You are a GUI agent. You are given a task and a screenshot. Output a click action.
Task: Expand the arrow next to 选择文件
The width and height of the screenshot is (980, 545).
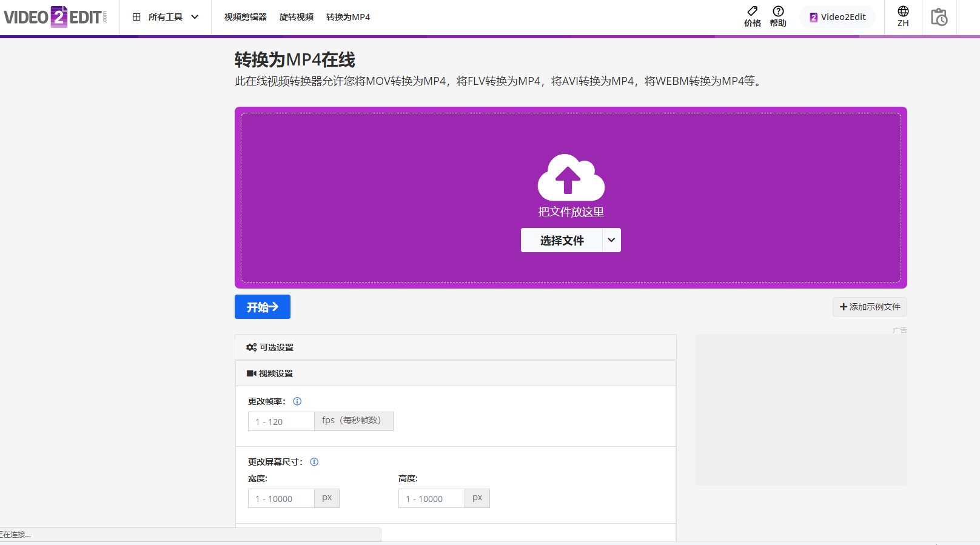click(x=611, y=240)
